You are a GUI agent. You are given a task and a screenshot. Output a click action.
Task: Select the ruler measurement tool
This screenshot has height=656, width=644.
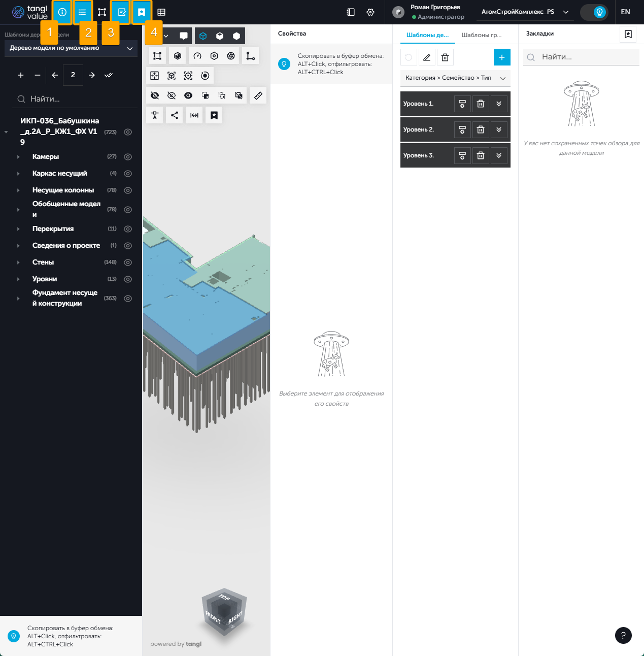point(258,95)
